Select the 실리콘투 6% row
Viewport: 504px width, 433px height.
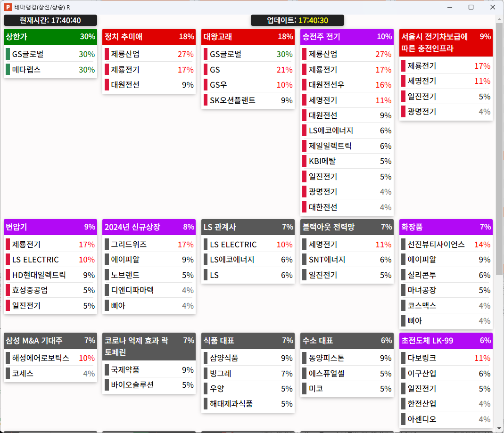pos(446,275)
